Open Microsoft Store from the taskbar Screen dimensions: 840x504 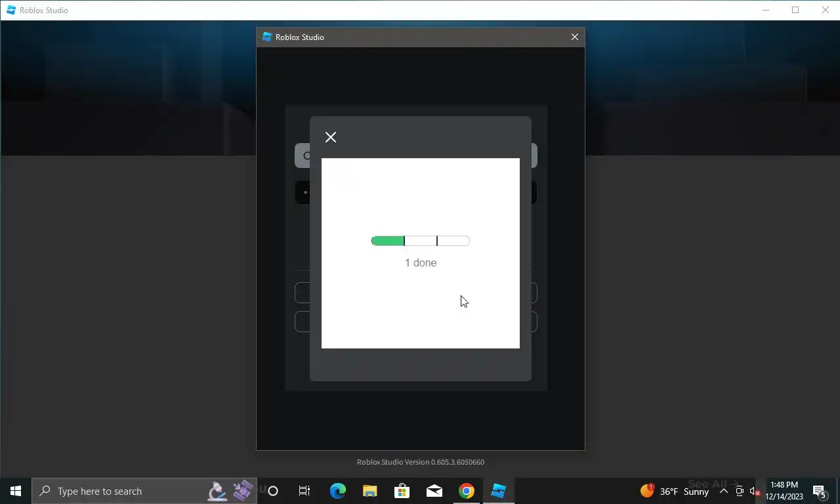pyautogui.click(x=402, y=491)
